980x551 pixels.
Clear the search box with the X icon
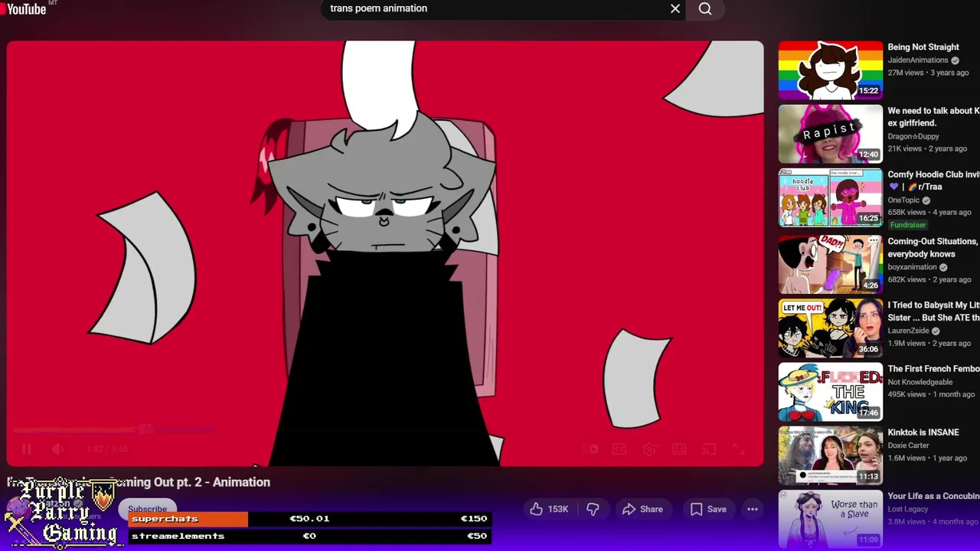point(675,8)
